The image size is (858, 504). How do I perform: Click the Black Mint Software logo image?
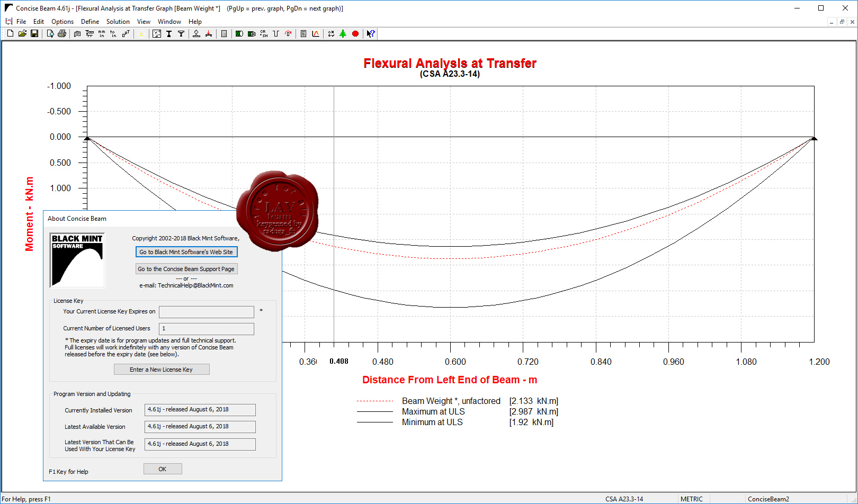[x=77, y=260]
